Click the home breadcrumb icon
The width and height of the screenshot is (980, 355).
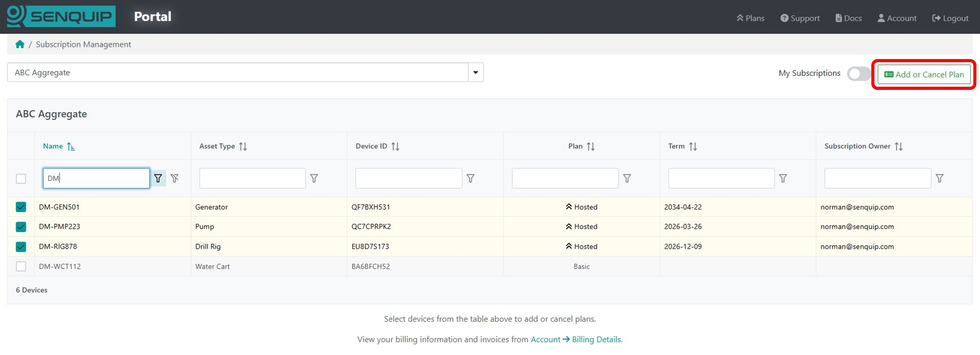[20, 44]
